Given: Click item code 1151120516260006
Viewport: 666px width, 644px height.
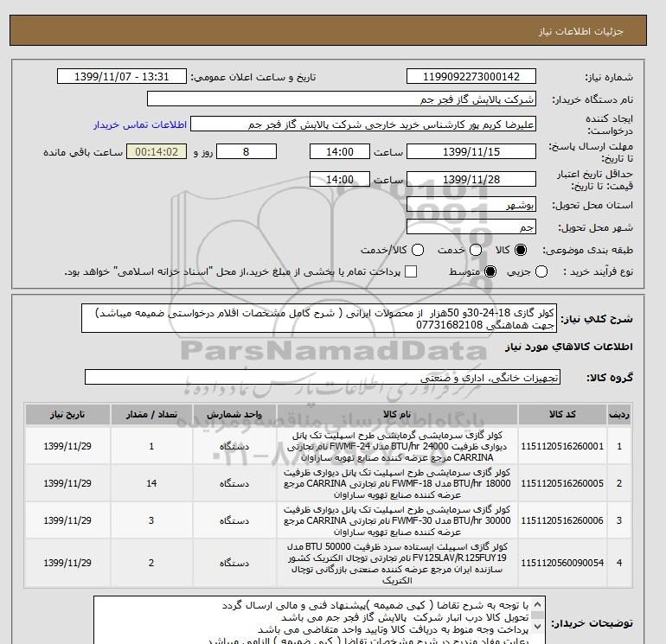Looking at the screenshot, I should coord(562,520).
